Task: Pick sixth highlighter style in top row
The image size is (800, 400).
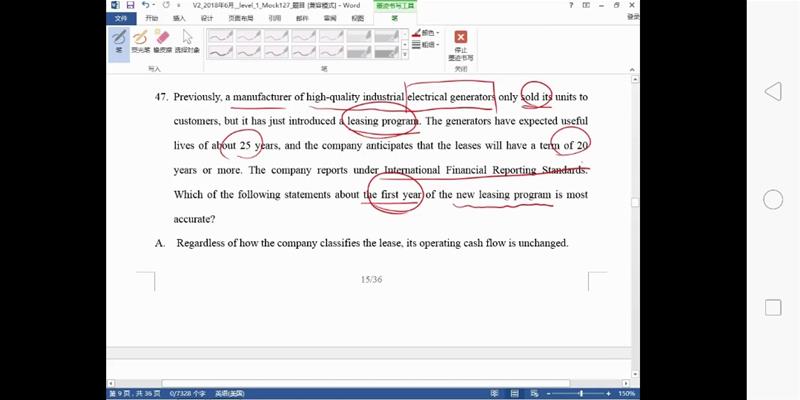Action: click(359, 36)
